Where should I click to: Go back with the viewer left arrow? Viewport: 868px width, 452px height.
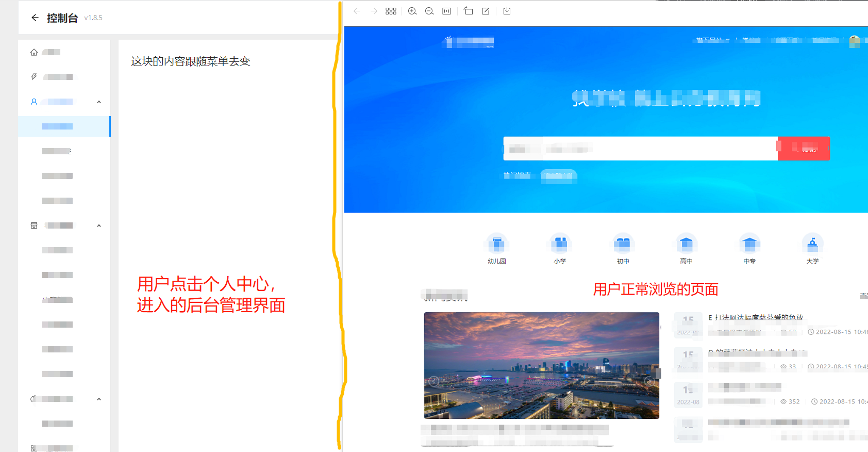(x=357, y=11)
